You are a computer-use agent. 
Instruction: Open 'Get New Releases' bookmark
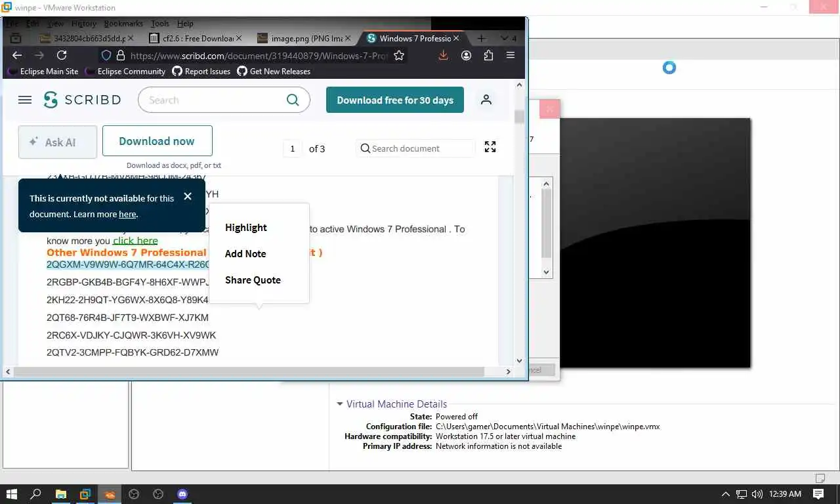[x=274, y=72]
